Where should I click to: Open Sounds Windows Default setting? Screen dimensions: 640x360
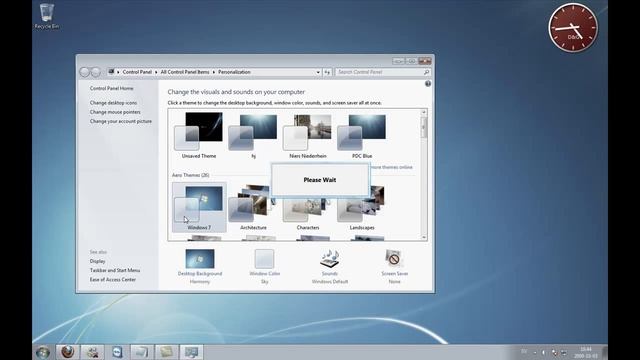pos(330,266)
